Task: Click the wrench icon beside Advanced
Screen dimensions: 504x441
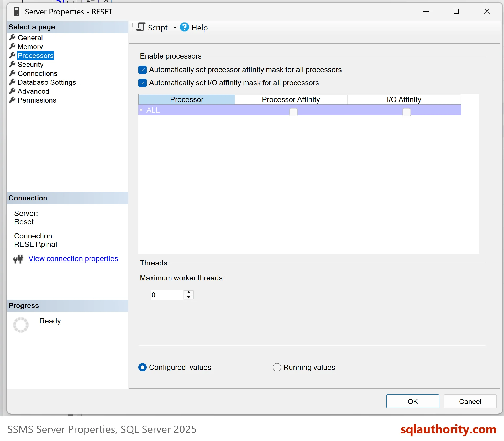Action: pos(12,91)
